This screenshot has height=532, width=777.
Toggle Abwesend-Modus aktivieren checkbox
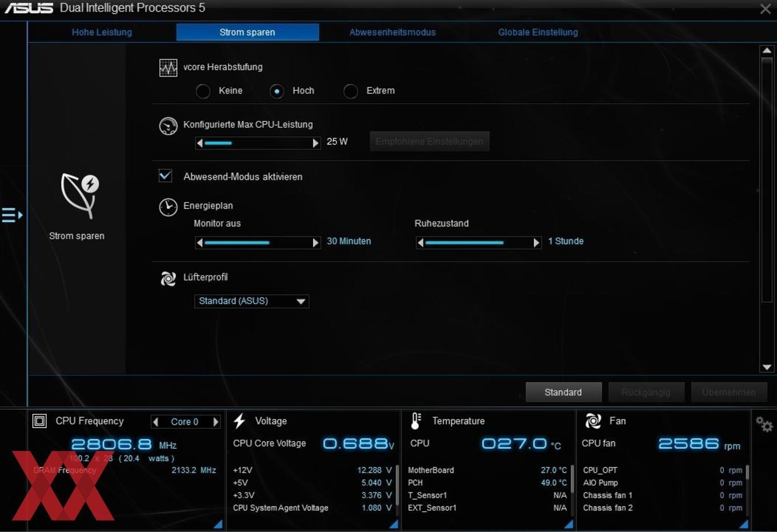point(165,176)
